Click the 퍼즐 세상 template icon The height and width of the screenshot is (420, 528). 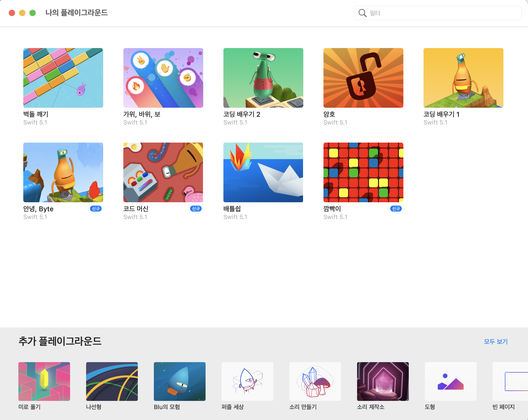click(x=247, y=381)
